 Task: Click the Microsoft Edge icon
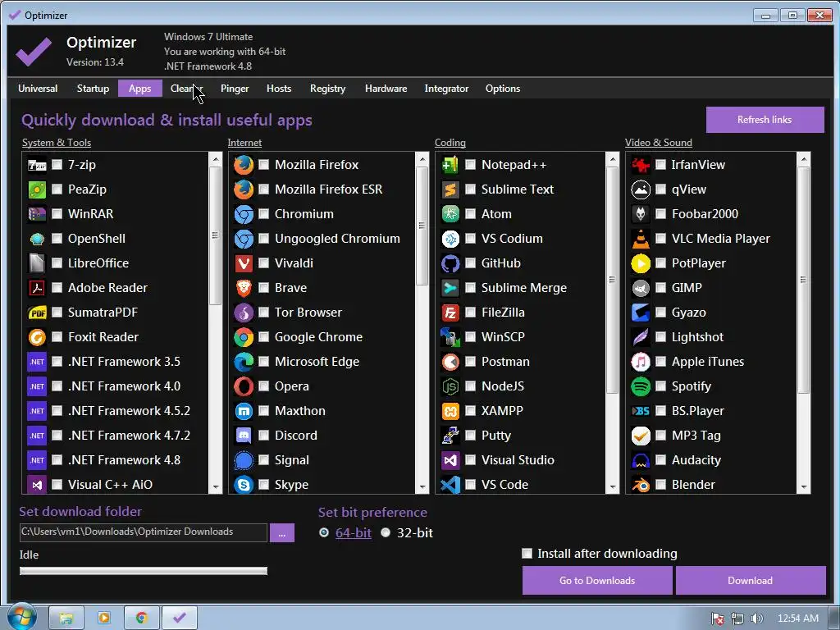coord(244,362)
